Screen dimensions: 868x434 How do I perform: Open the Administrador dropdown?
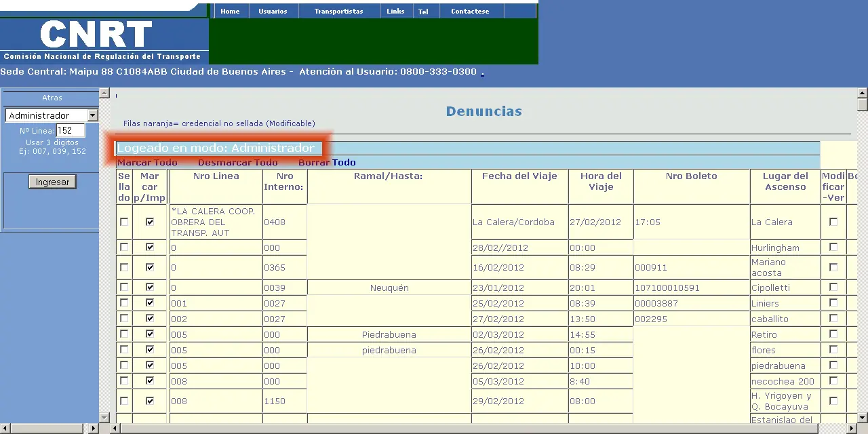52,115
